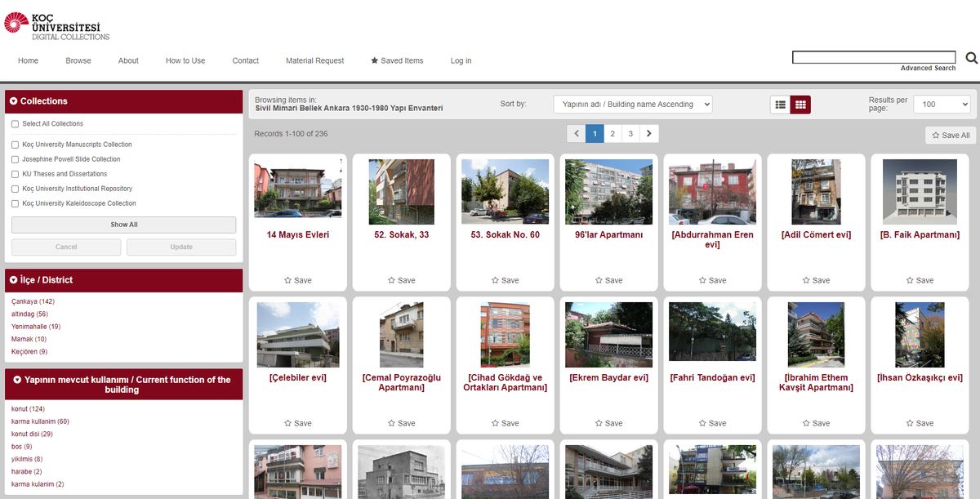Enable KU Theses and Dissertations checkbox
This screenshot has height=499, width=980.
coord(16,174)
